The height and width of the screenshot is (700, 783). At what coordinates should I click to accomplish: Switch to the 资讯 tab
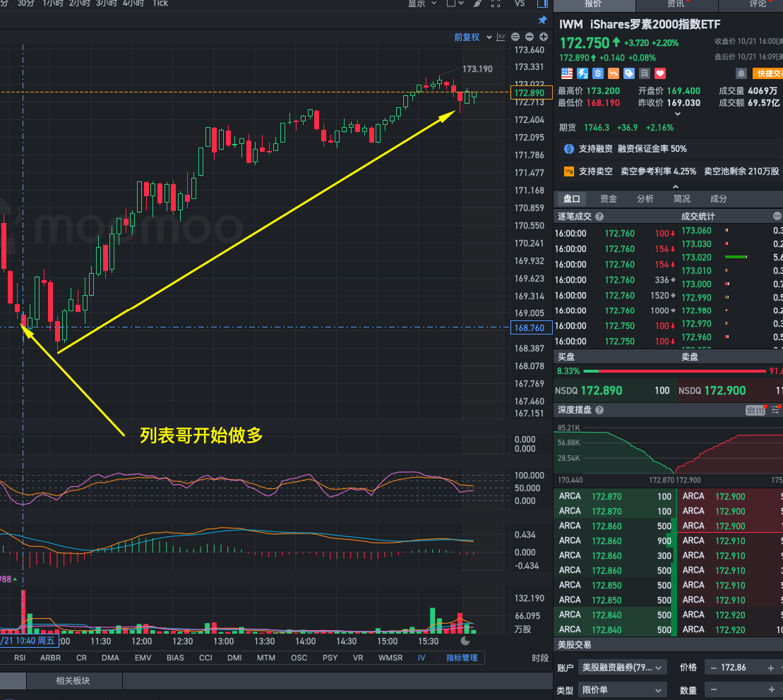click(676, 4)
